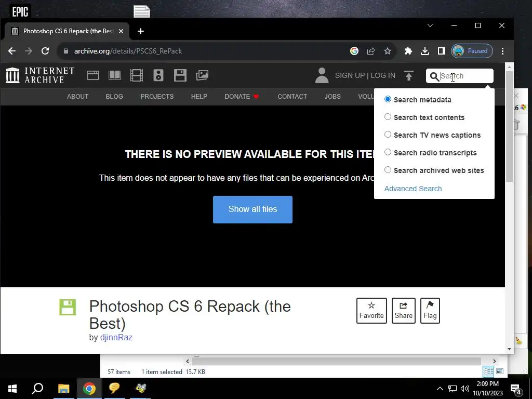
Task: Switch File Explorer to large icons view
Action: (500, 371)
